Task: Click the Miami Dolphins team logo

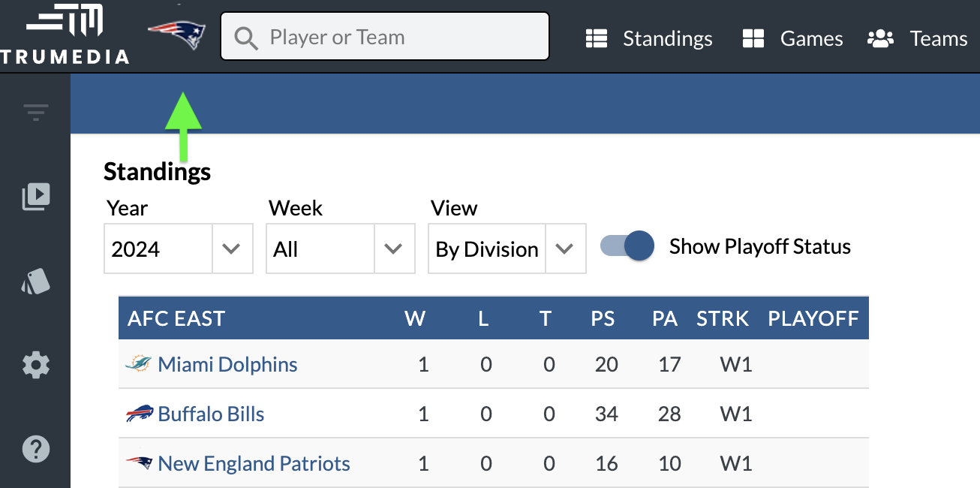Action: point(138,365)
